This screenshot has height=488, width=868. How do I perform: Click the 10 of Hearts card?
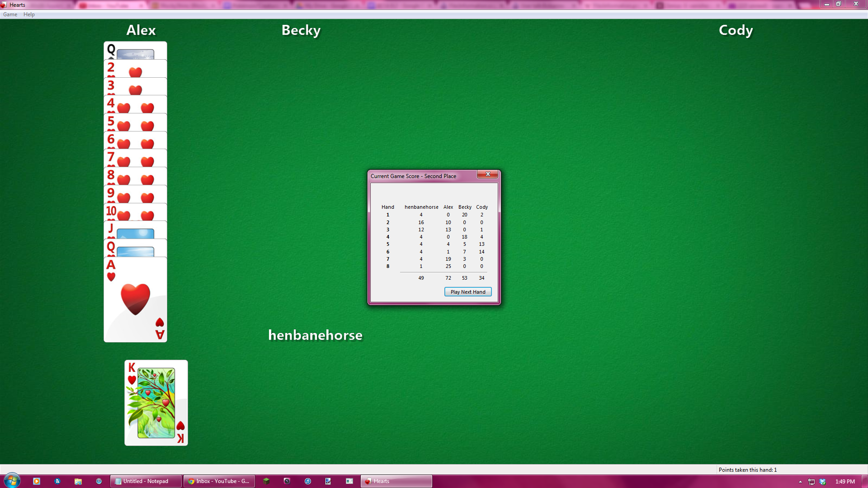pyautogui.click(x=135, y=212)
